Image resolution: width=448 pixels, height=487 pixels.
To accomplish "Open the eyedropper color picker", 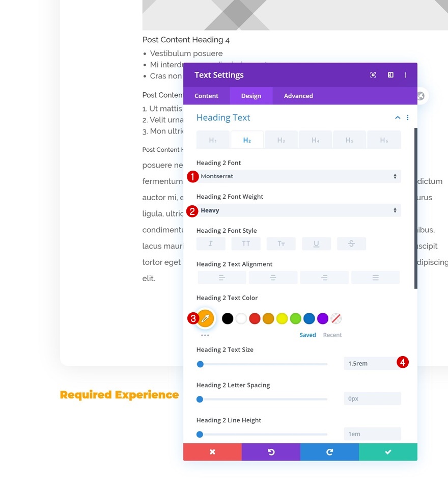I will pyautogui.click(x=205, y=319).
